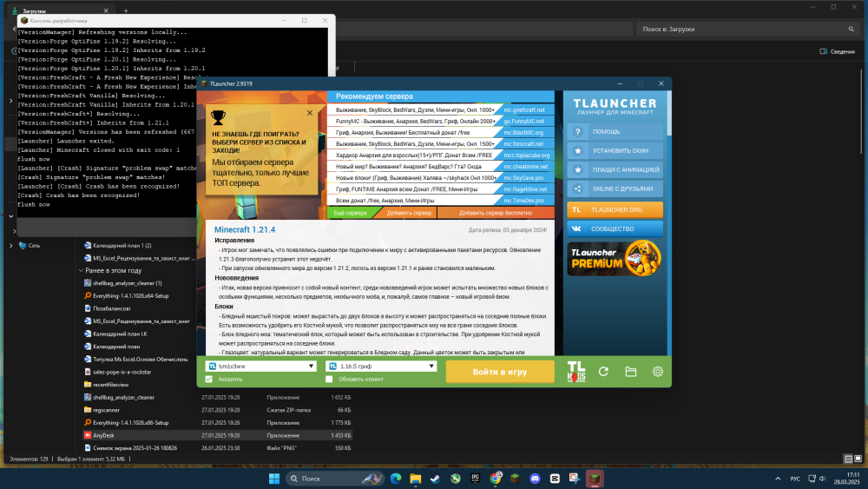
Task: Open File Explorer from taskbar
Action: tap(415, 479)
